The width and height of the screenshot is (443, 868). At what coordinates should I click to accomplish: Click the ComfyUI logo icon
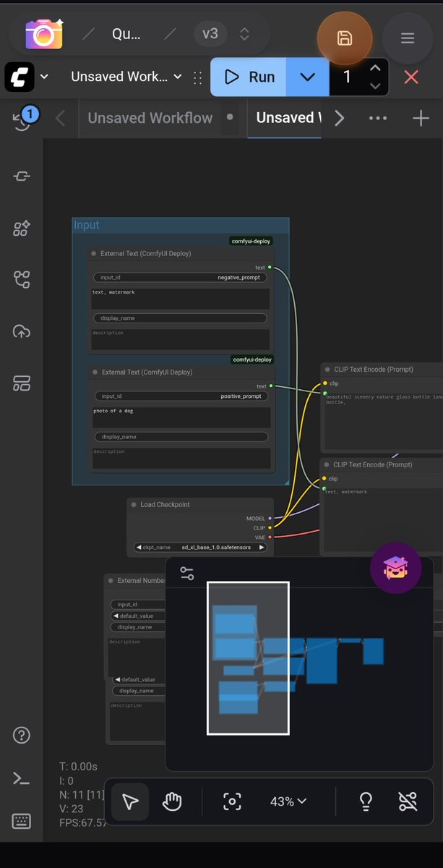(x=20, y=77)
